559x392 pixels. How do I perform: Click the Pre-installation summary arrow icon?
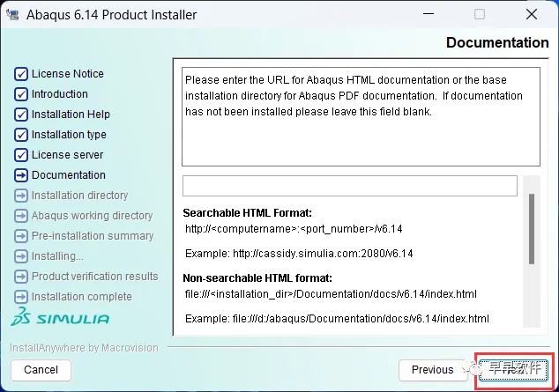(21, 236)
